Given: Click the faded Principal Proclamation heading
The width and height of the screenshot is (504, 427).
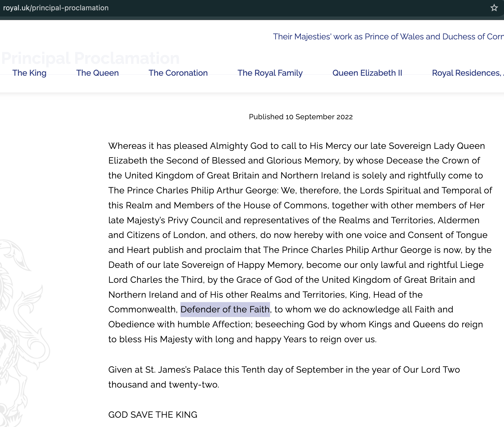Looking at the screenshot, I should [90, 58].
